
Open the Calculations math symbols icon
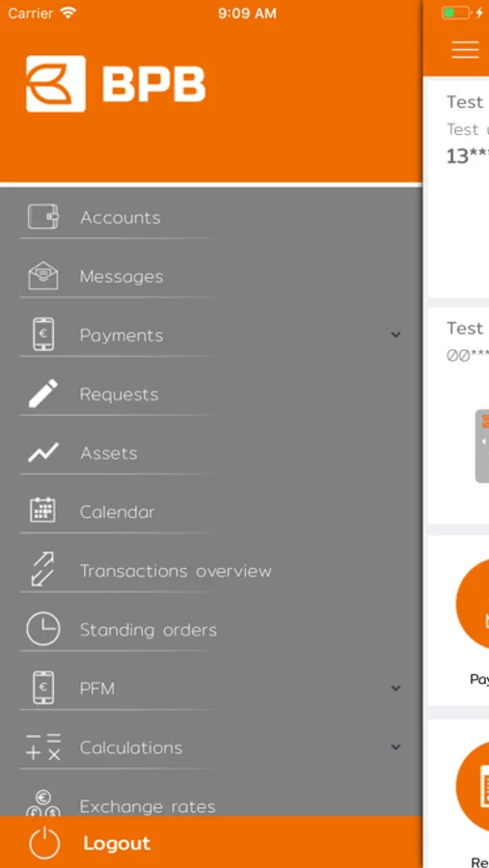(43, 746)
